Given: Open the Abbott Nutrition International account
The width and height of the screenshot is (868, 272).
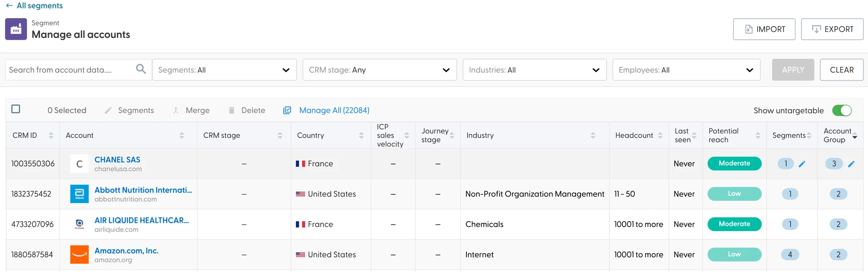Looking at the screenshot, I should [143, 190].
